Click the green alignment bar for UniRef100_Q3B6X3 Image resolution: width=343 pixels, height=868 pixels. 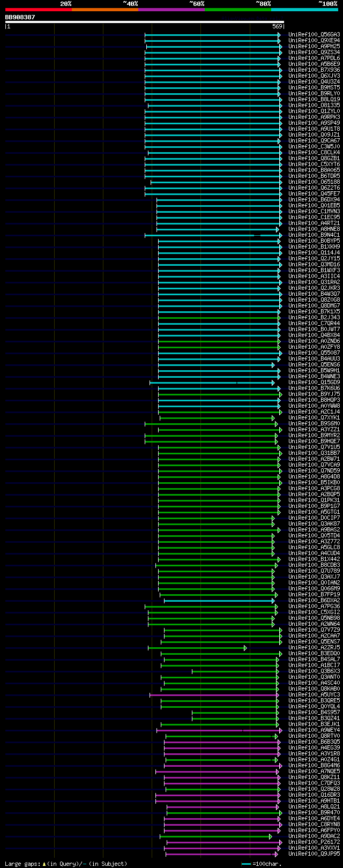click(x=235, y=671)
